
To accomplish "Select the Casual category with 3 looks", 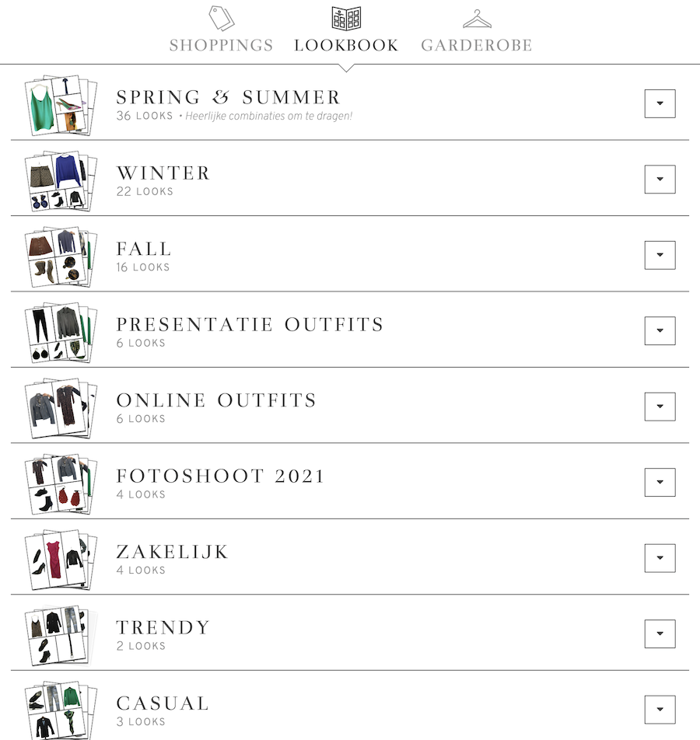I will (163, 702).
